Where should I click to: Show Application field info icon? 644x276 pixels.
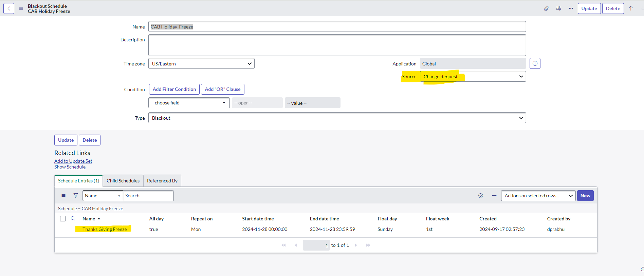(x=535, y=63)
